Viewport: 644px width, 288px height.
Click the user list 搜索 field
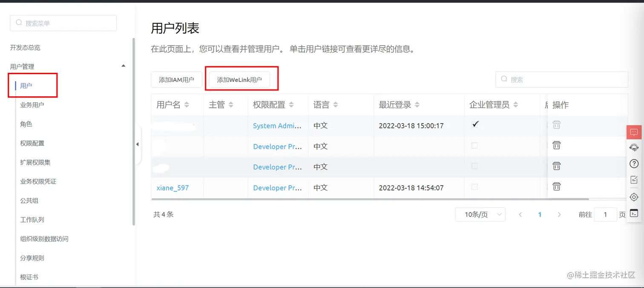[x=561, y=79]
